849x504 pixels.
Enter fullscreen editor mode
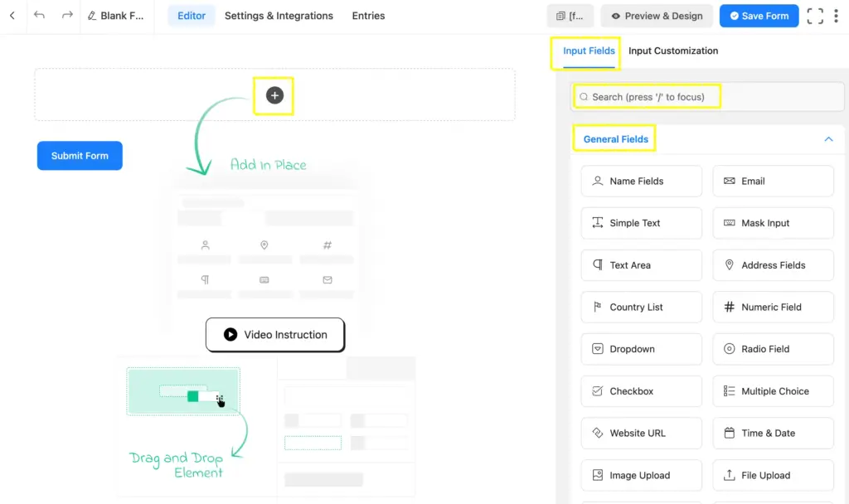[814, 15]
